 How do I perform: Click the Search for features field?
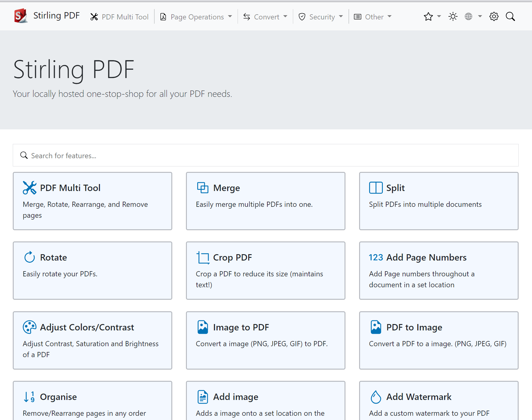click(x=266, y=155)
